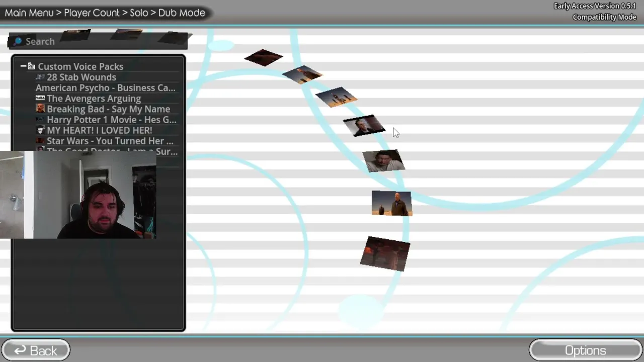The width and height of the screenshot is (644, 362).
Task: Click the Star Wars - You Turned Her icon
Action: (x=40, y=141)
